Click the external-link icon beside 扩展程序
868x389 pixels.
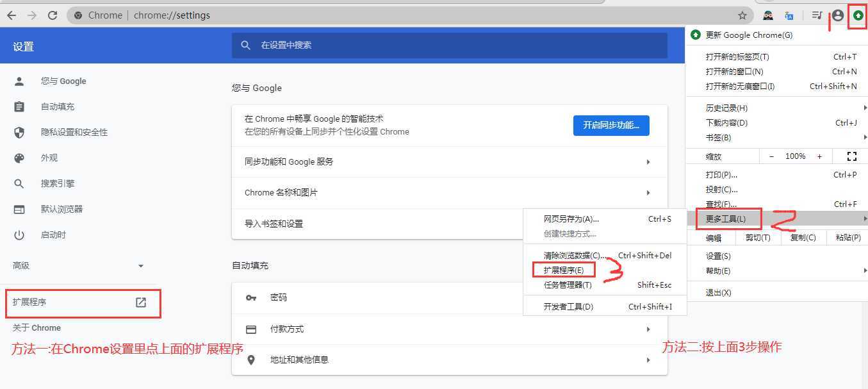[x=141, y=302]
